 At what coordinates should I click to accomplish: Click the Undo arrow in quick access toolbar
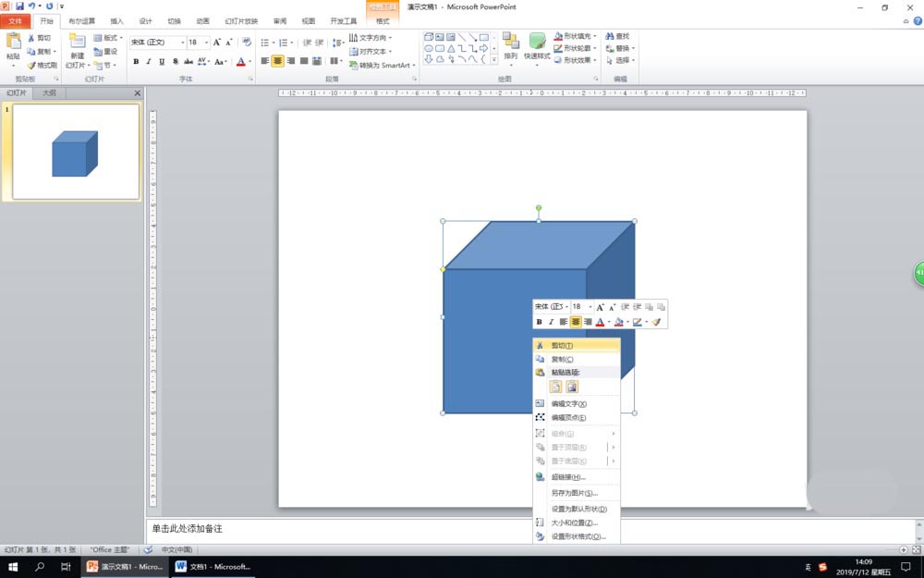[31, 6]
